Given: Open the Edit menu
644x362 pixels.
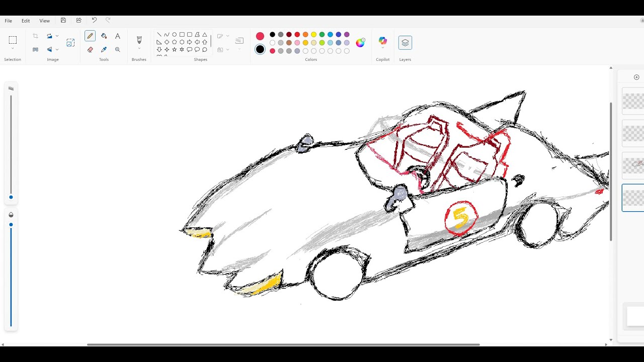Looking at the screenshot, I should 26,21.
